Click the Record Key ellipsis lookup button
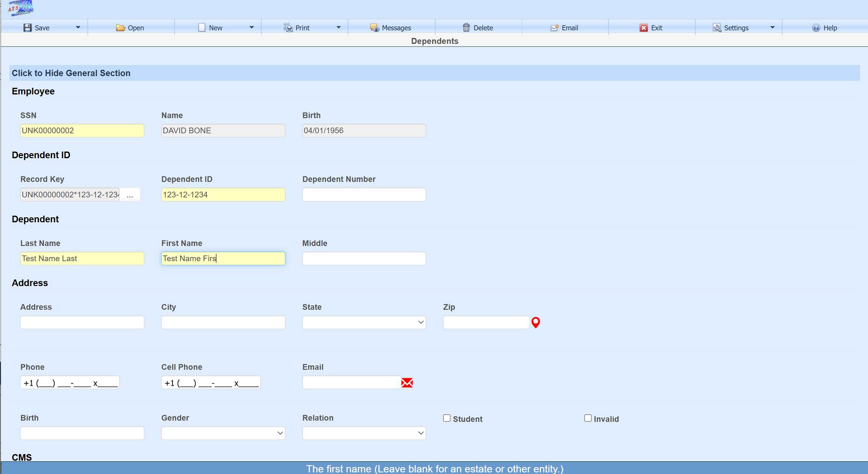868x474 pixels. tap(130, 195)
